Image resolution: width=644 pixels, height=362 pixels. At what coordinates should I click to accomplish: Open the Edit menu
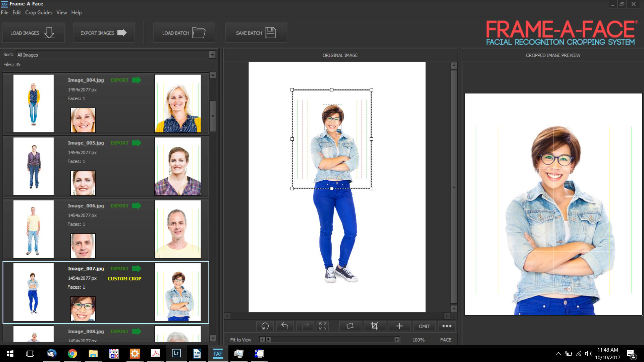tap(17, 12)
